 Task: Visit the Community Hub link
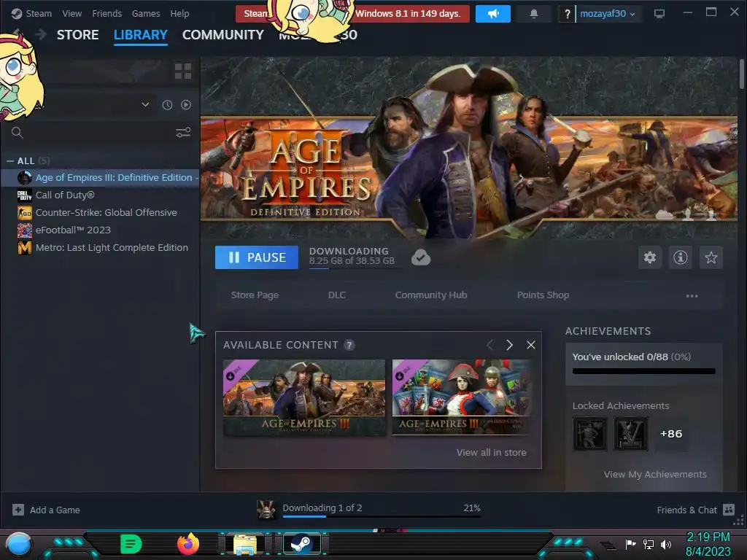431,295
